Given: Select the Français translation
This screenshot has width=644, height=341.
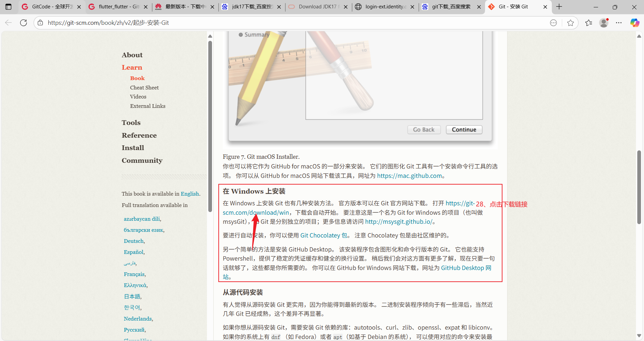Looking at the screenshot, I should click(134, 274).
